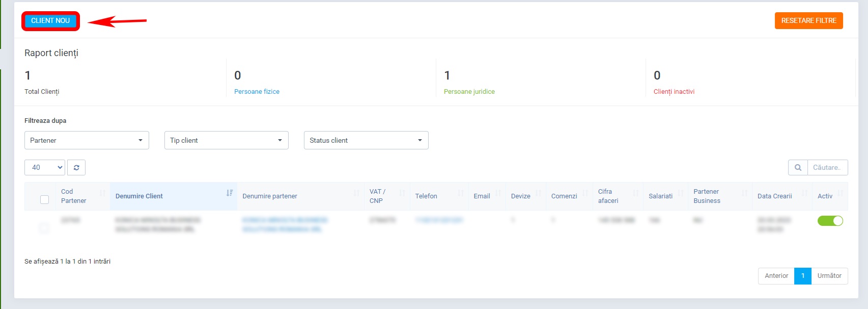The image size is (868, 309).
Task: Click sort icon on Denumire Client column
Action: [230, 193]
